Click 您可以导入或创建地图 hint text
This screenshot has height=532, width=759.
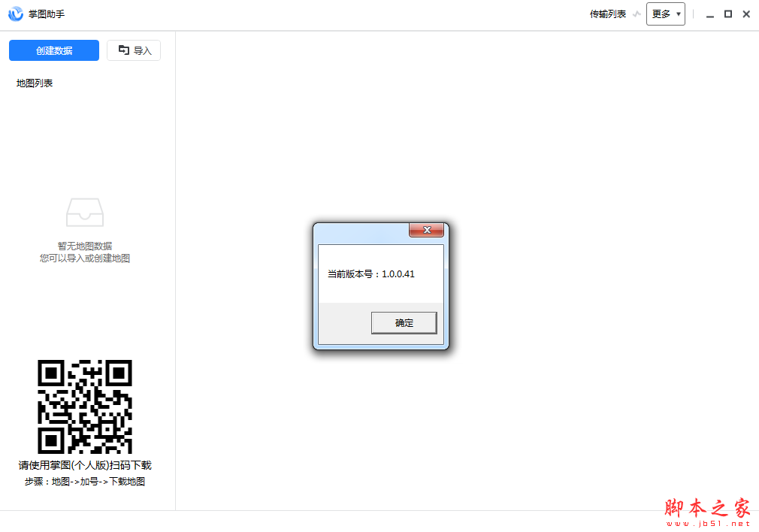point(85,258)
